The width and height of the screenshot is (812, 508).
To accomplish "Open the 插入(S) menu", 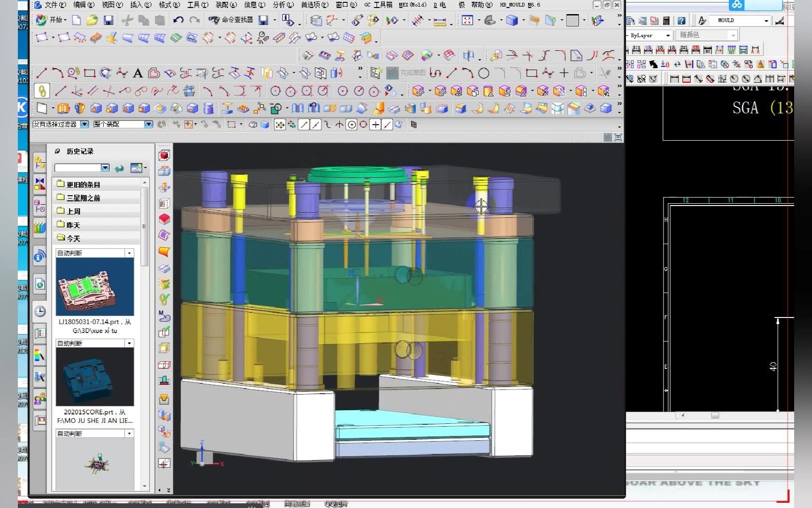I will click(141, 5).
